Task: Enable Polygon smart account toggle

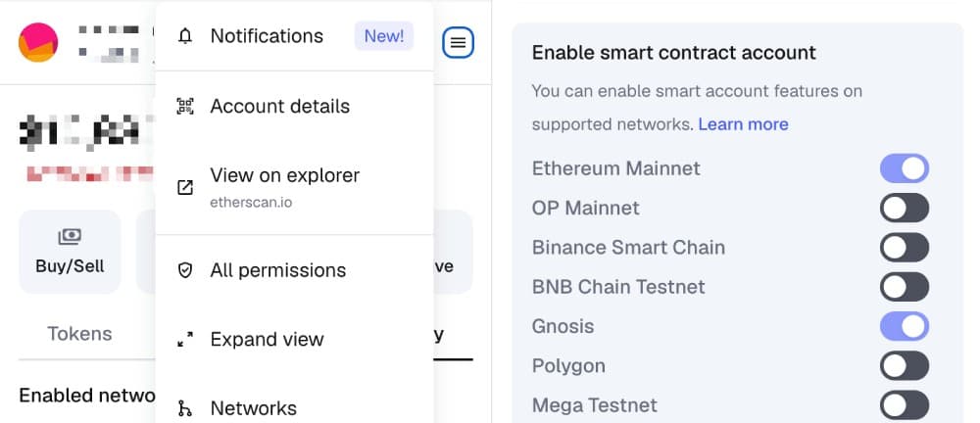Action: tap(905, 365)
